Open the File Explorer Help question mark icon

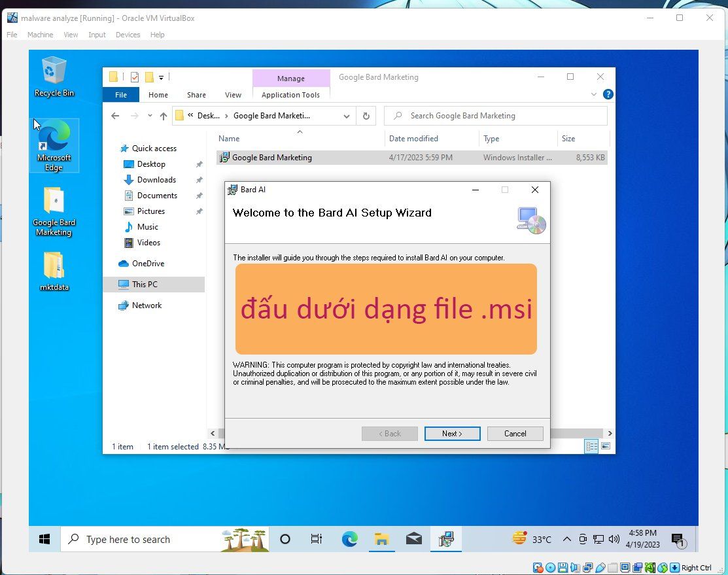[608, 95]
